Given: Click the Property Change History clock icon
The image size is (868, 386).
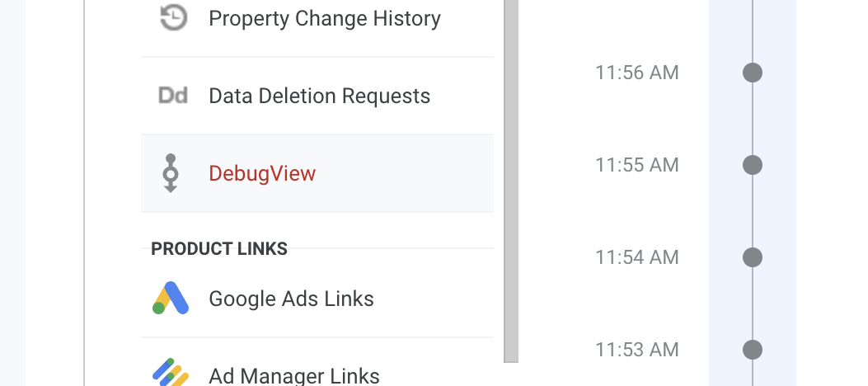Looking at the screenshot, I should [173, 18].
